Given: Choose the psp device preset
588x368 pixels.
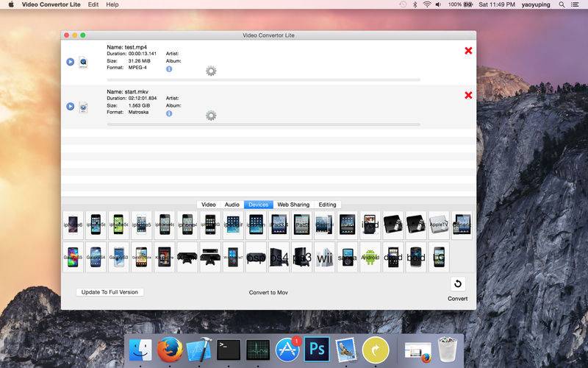Looking at the screenshot, I should pyautogui.click(x=256, y=257).
